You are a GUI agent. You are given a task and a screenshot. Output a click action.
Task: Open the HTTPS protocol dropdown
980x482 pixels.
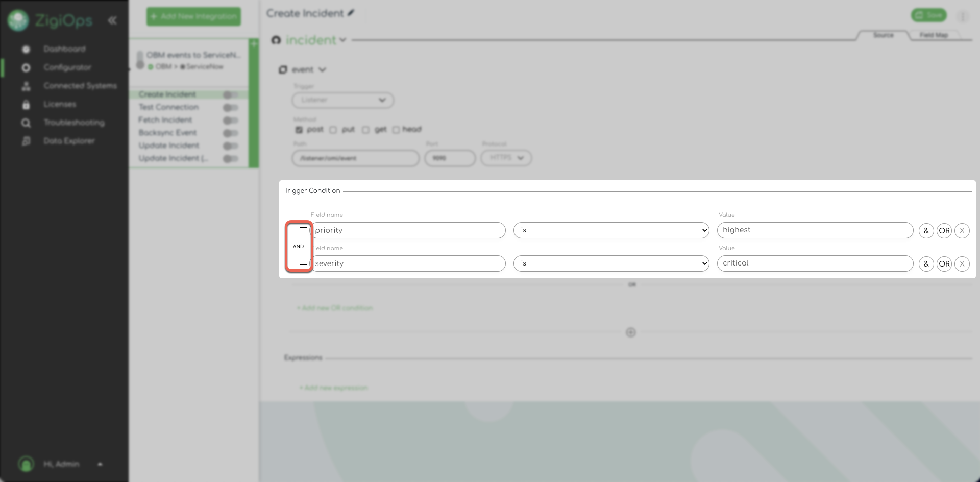(x=506, y=158)
